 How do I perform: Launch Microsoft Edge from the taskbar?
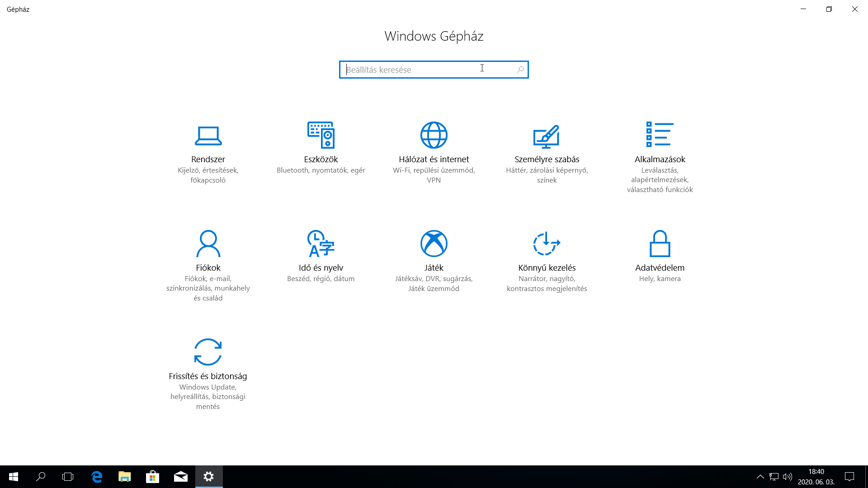tap(97, 477)
